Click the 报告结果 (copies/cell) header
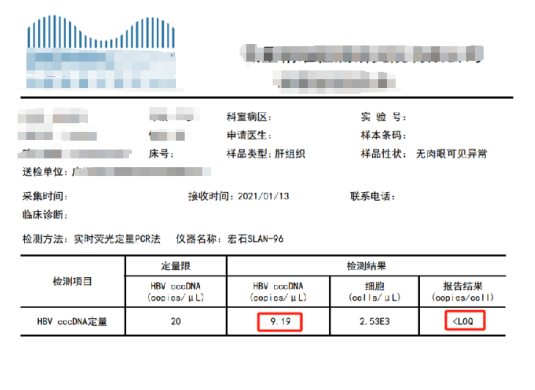535x390 pixels. (x=462, y=292)
